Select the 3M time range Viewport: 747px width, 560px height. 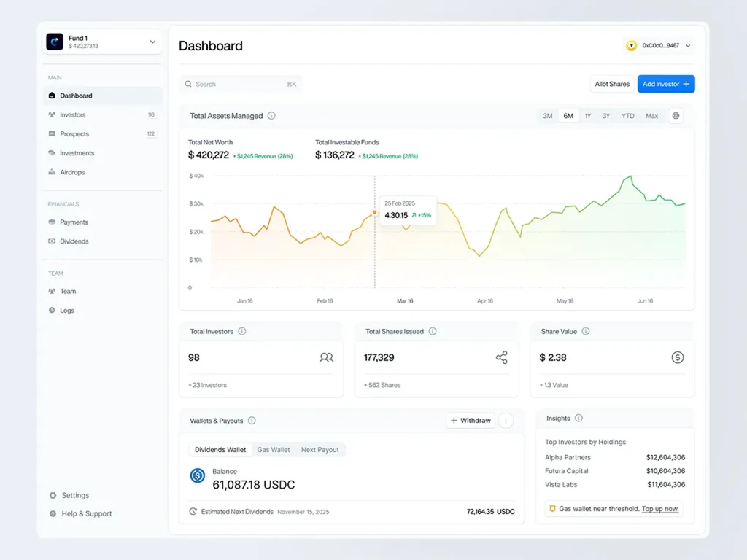pyautogui.click(x=548, y=116)
